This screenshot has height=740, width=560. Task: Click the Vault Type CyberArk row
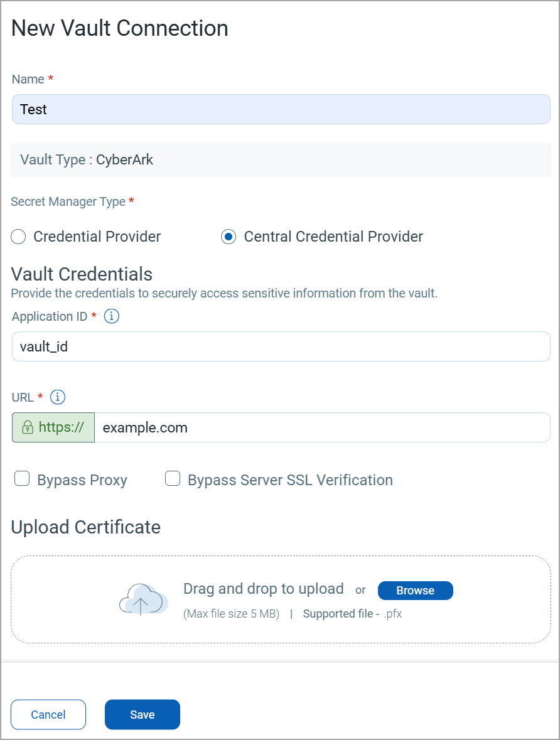(x=281, y=160)
